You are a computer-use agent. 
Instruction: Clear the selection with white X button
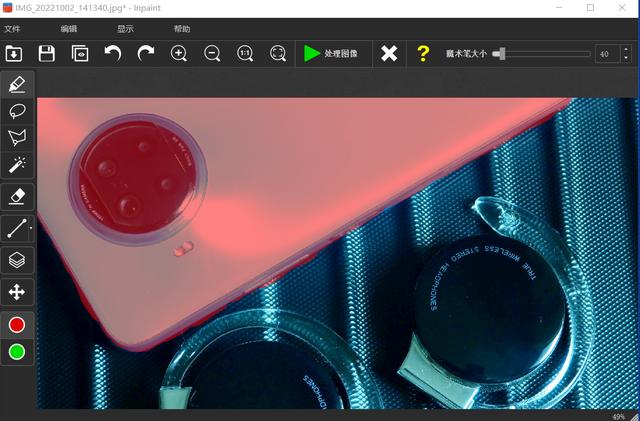(x=389, y=53)
